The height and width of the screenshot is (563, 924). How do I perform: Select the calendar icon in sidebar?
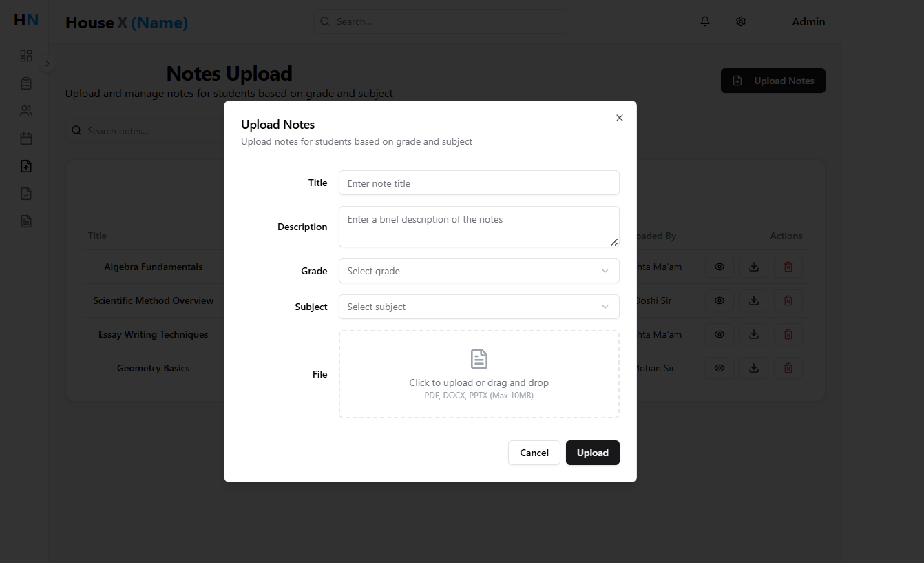click(26, 139)
